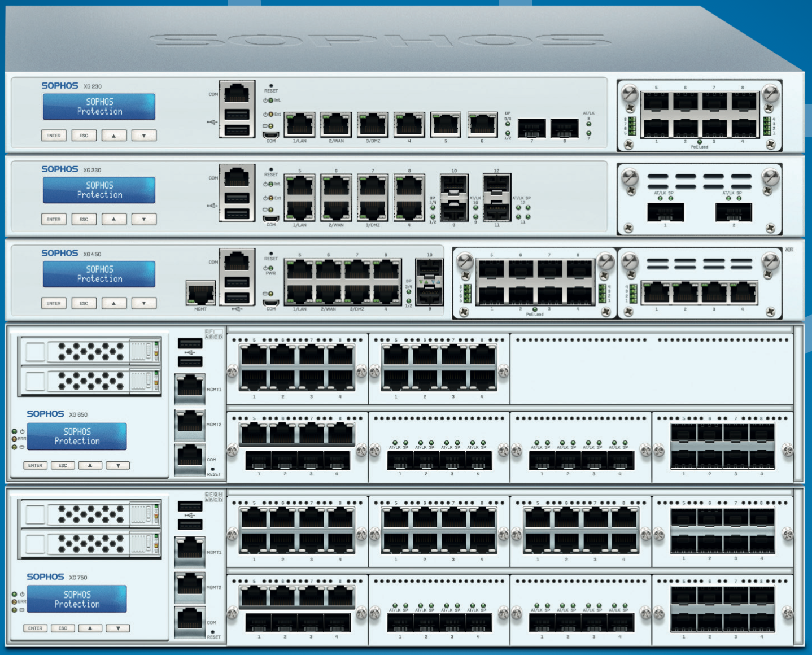
Task: Click the down arrow button on XG 650
Action: pos(118,465)
